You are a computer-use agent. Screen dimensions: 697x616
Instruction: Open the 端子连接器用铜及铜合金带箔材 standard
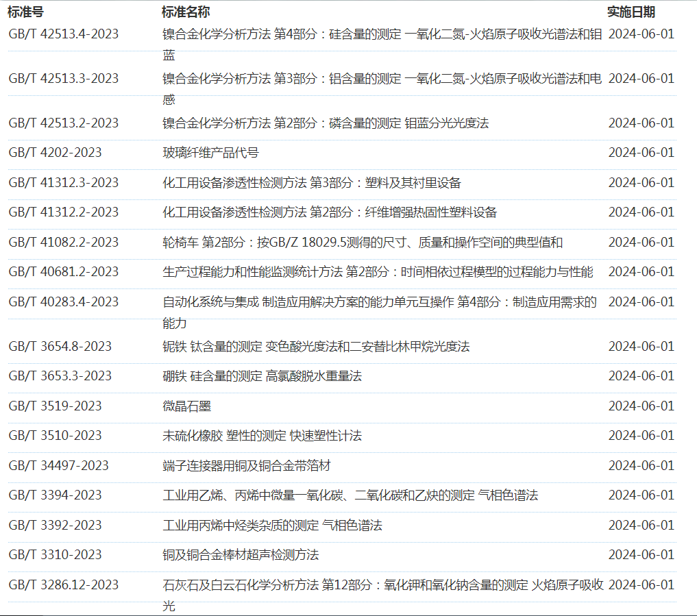pyautogui.click(x=247, y=466)
